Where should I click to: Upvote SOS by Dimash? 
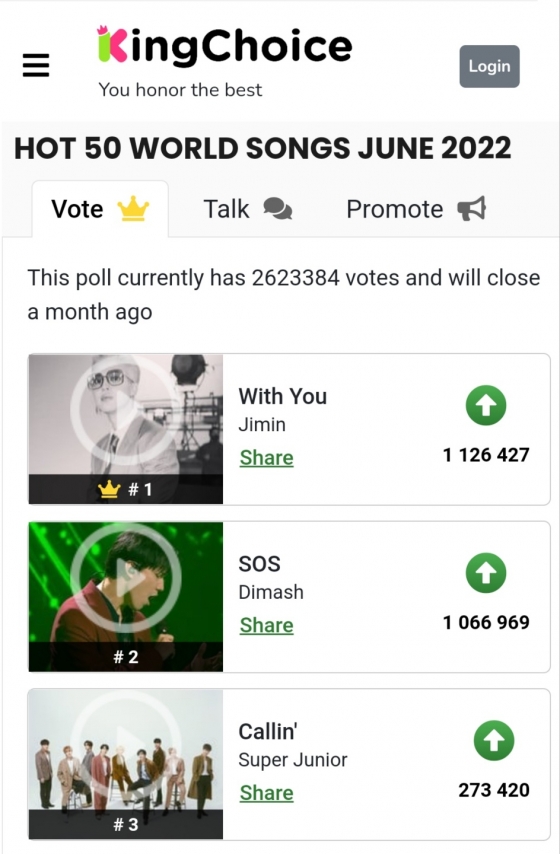click(486, 573)
